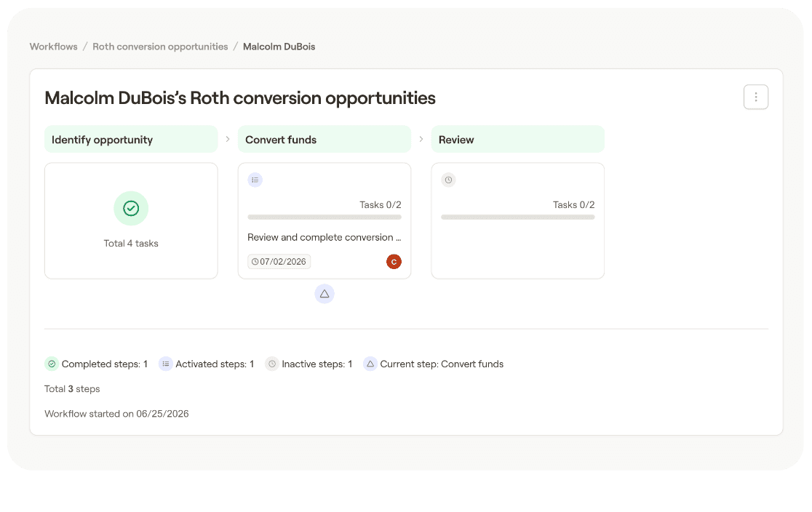
Task: Click chevron between Identify opportunity and Convert funds
Action: pyautogui.click(x=228, y=139)
